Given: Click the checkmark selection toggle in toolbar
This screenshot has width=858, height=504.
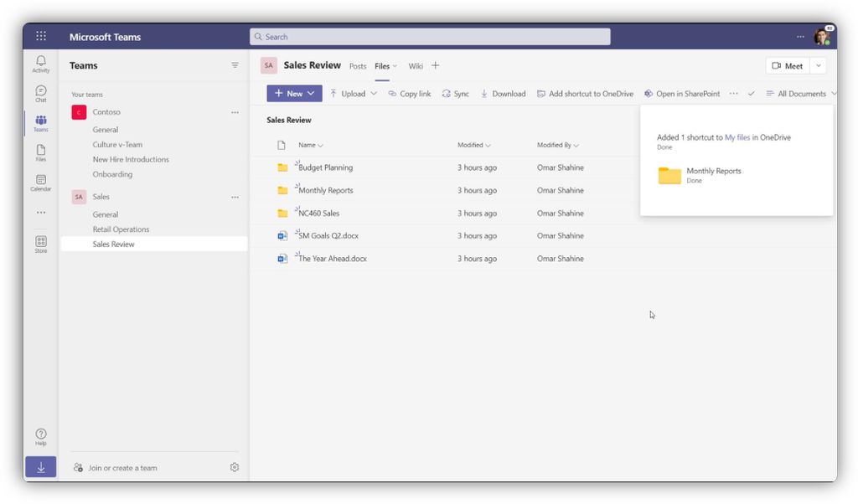Looking at the screenshot, I should pyautogui.click(x=752, y=94).
